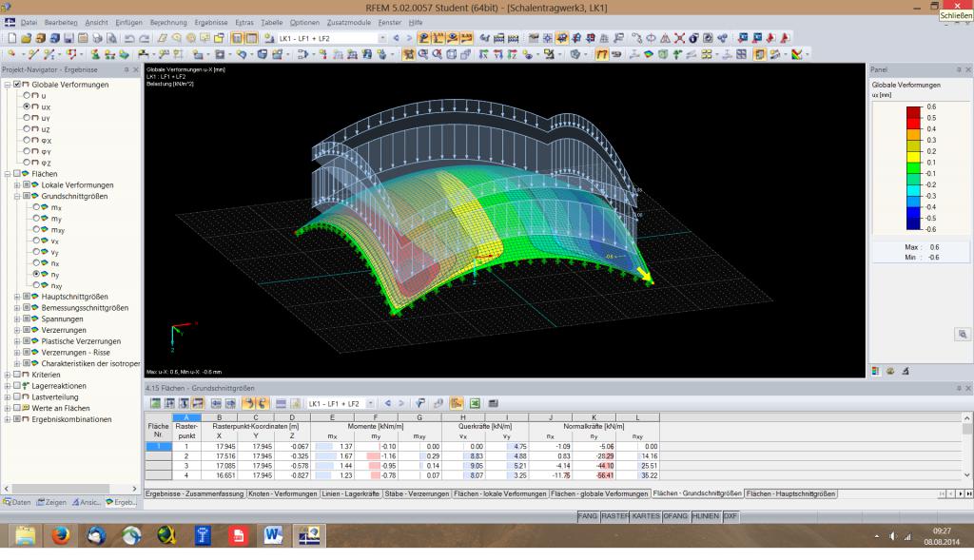Toggle the FANG status bar button
This screenshot has height=560, width=974.
click(x=587, y=516)
